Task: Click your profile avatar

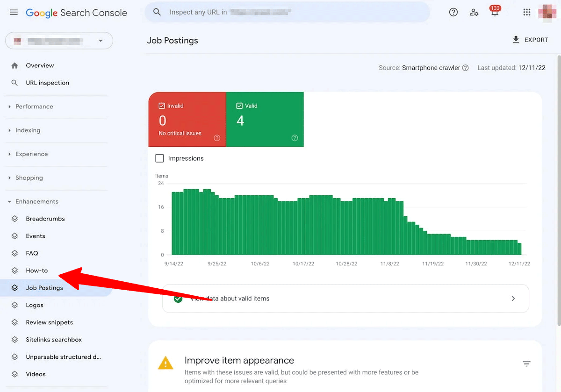Action: (547, 13)
